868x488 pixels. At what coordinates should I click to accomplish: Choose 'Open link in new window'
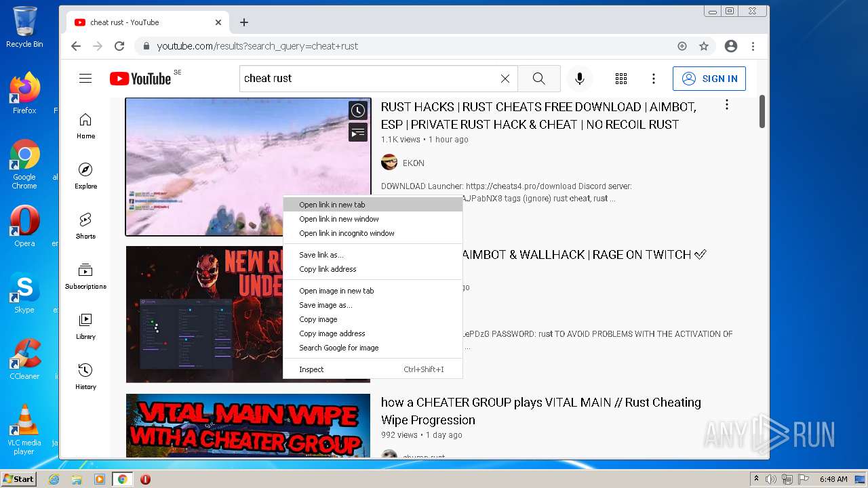tap(372, 219)
